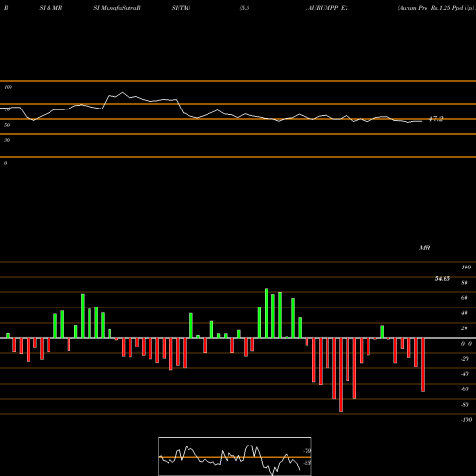
Task: Click the 'SI MunafaSutraR' header text
Action: (x=117, y=8)
